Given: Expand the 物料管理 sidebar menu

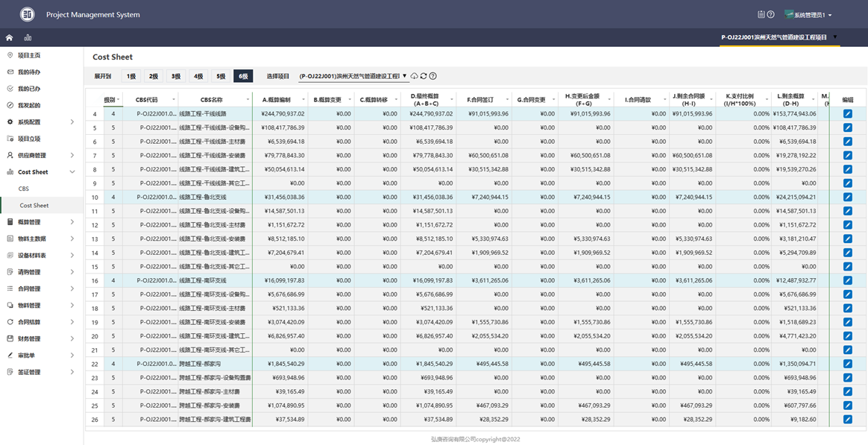Looking at the screenshot, I should (x=42, y=305).
